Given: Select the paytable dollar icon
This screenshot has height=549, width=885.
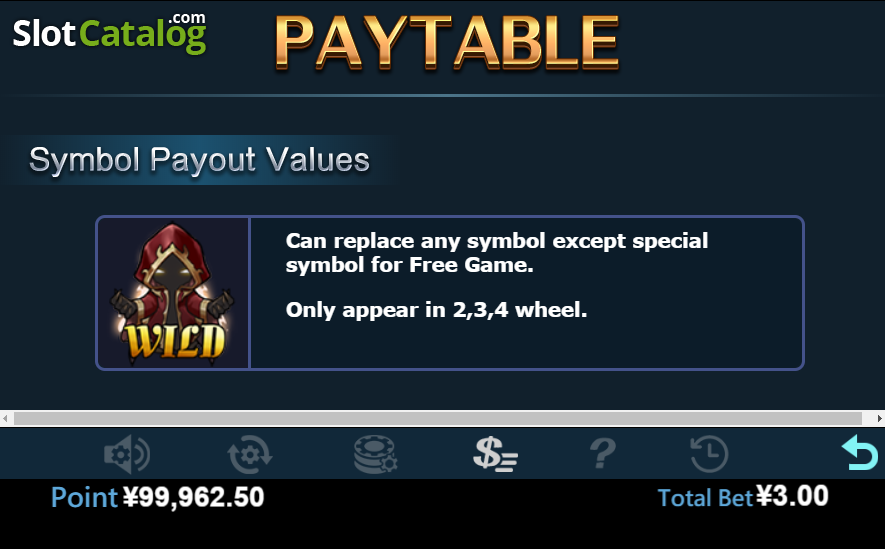Looking at the screenshot, I should [495, 454].
